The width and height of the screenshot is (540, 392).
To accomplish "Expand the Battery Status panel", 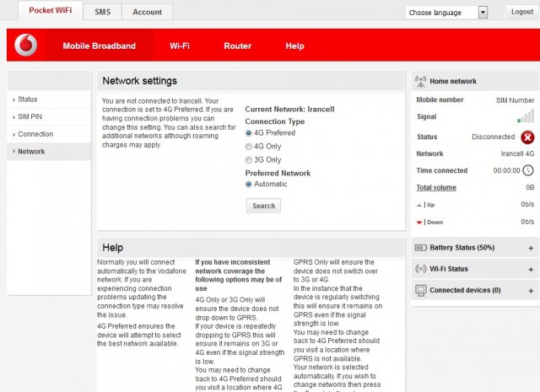I will tap(531, 248).
